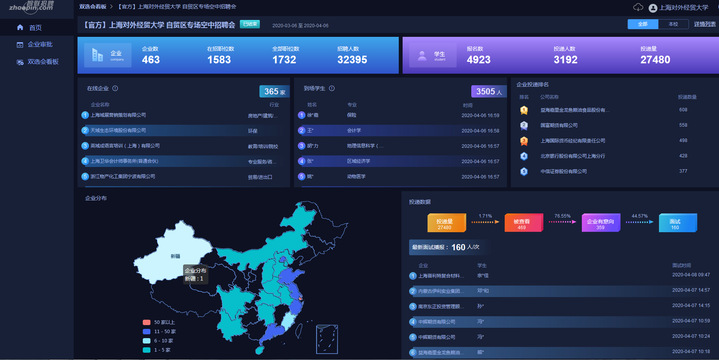Open the 详情列表 link
The width and height of the screenshot is (719, 360).
(705, 24)
